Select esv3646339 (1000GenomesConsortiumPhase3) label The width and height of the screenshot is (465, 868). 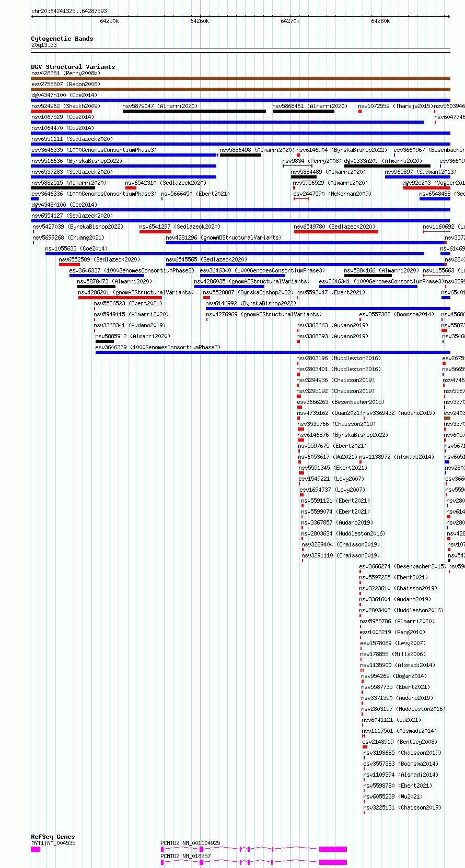click(158, 347)
